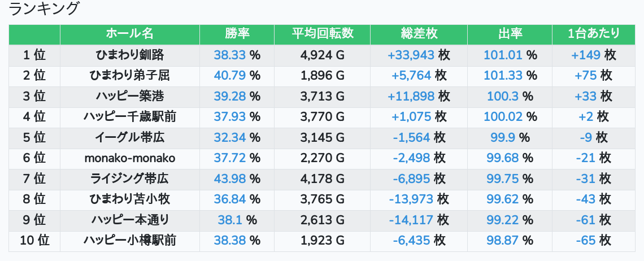Open the ひまわり釧路 hall entry
Screen dimensions: 644x261
point(130,55)
